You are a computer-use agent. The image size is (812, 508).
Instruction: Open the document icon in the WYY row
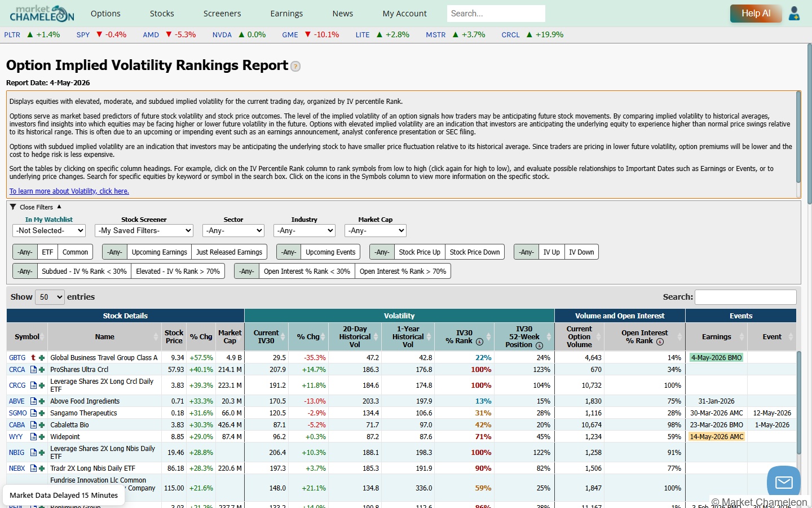[x=33, y=437]
